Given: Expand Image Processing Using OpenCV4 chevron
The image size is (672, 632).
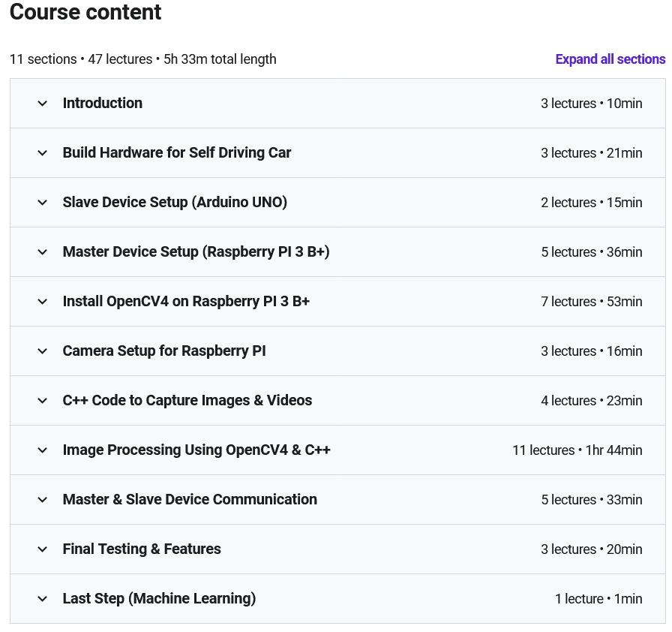Looking at the screenshot, I should [x=42, y=450].
